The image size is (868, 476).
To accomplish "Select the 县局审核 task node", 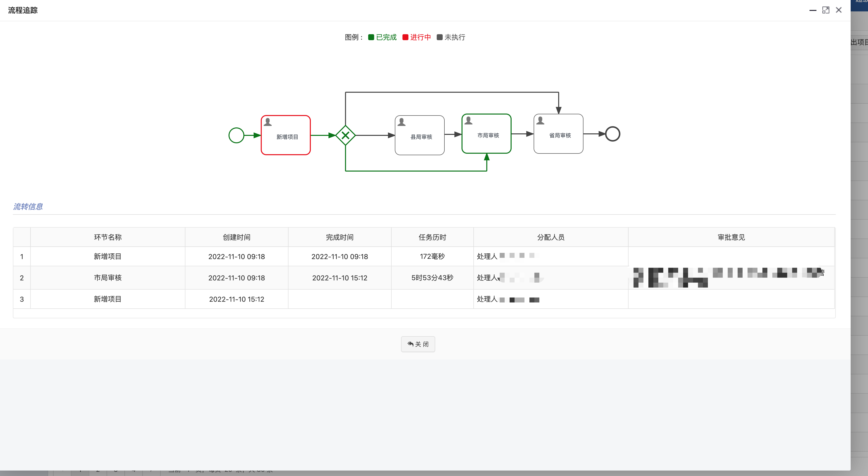I will (x=420, y=135).
